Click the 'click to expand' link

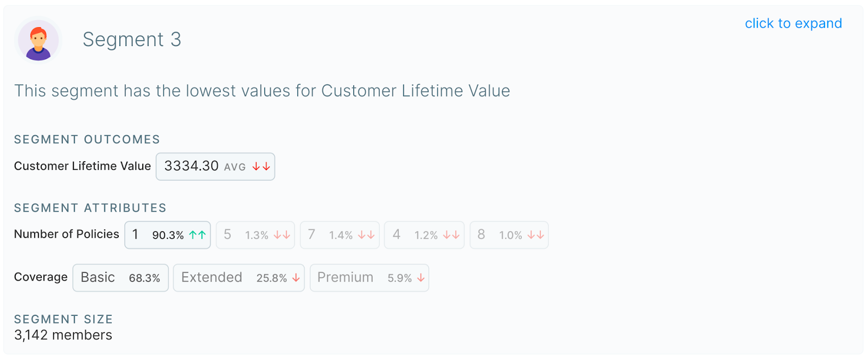tap(794, 23)
